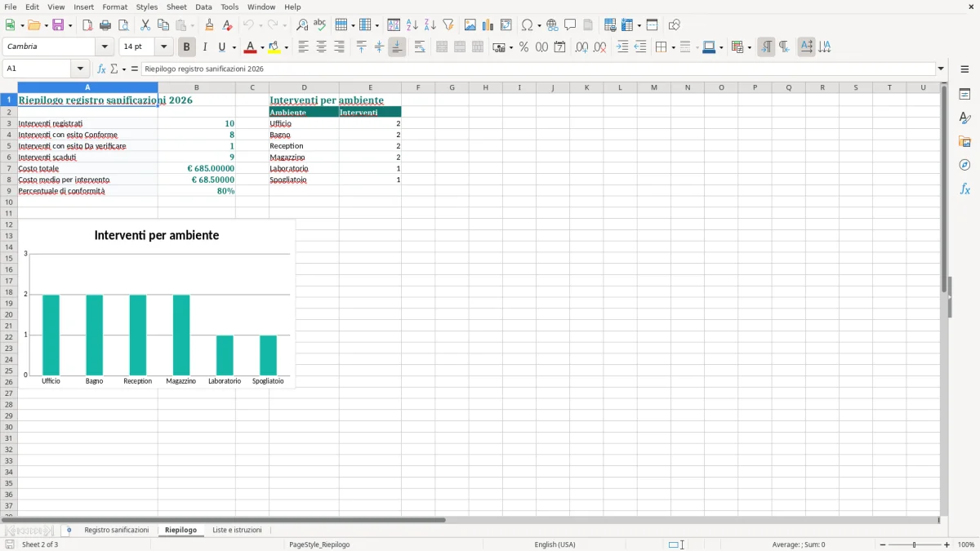The width and height of the screenshot is (980, 551).
Task: Expand the formula bar
Action: [941, 69]
